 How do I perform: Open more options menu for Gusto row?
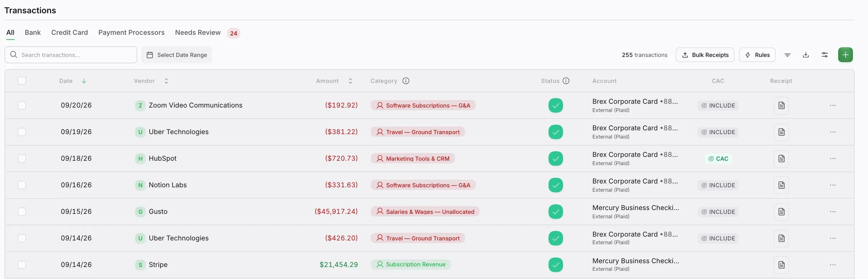coord(833,212)
